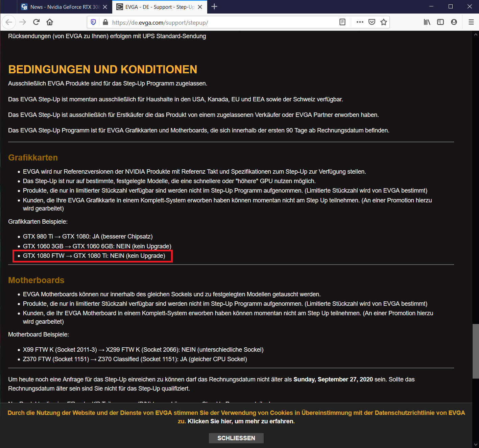Show site security padlock info

[x=105, y=22]
